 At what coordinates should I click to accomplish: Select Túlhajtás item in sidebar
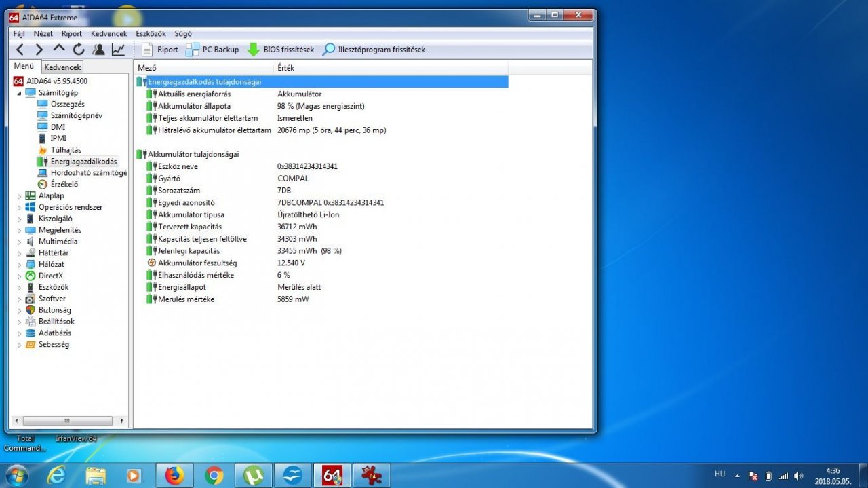65,150
